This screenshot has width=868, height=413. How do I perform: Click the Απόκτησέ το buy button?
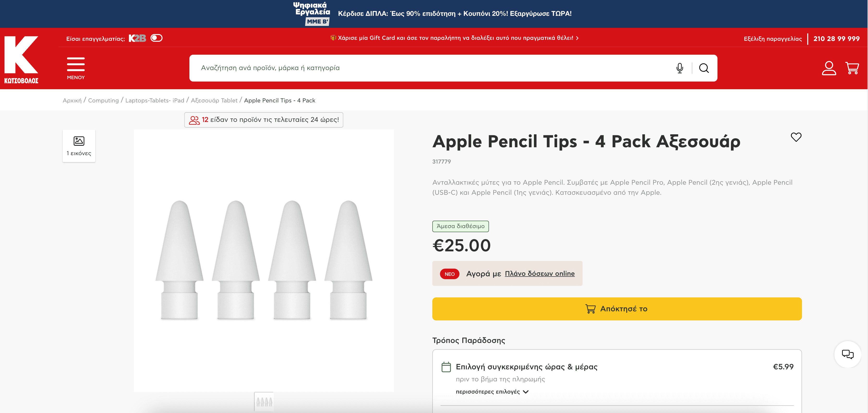[x=617, y=309]
